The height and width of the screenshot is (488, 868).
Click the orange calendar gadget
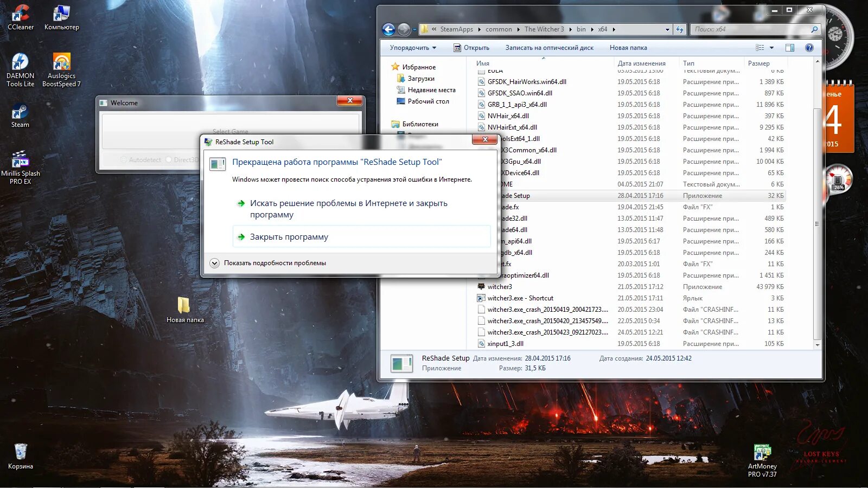coord(840,117)
